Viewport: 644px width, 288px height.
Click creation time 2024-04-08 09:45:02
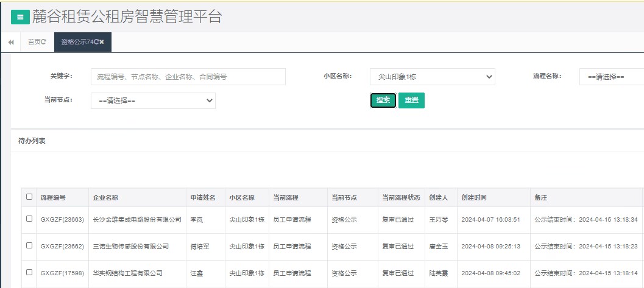[491, 273]
